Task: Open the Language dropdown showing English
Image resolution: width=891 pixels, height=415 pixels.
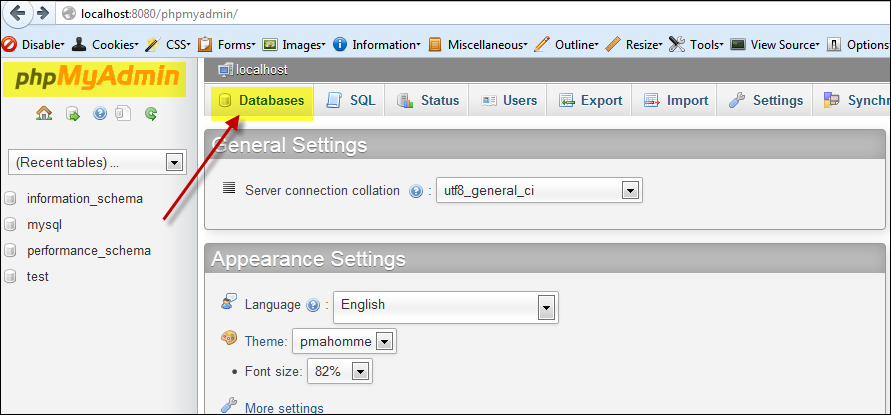Action: [x=446, y=307]
